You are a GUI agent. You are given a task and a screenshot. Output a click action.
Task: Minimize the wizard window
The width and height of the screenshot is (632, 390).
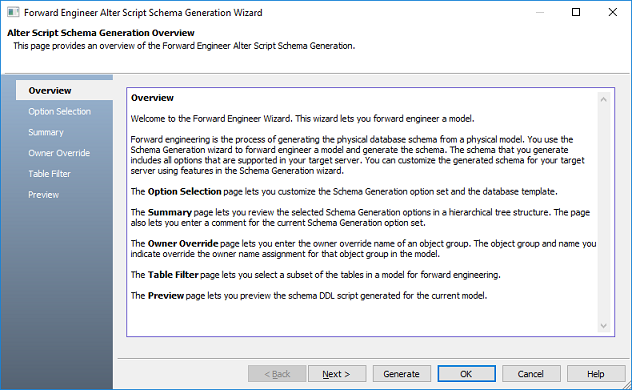(x=540, y=12)
